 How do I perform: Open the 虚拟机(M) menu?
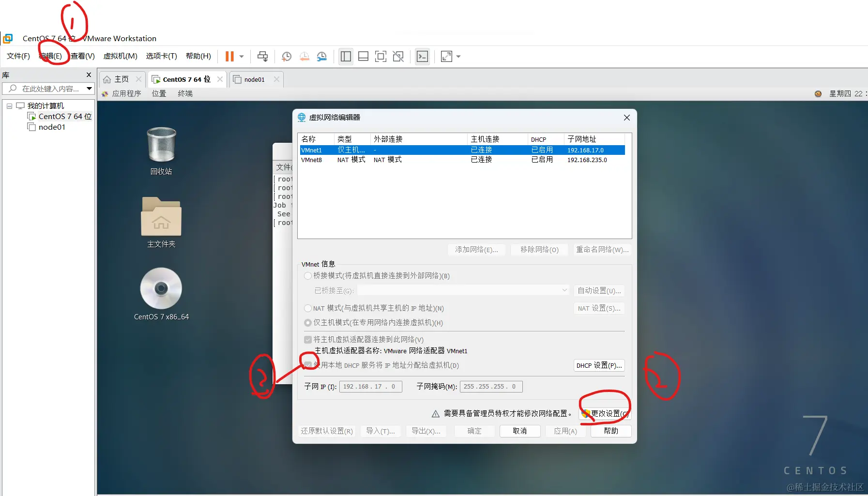pyautogui.click(x=121, y=56)
